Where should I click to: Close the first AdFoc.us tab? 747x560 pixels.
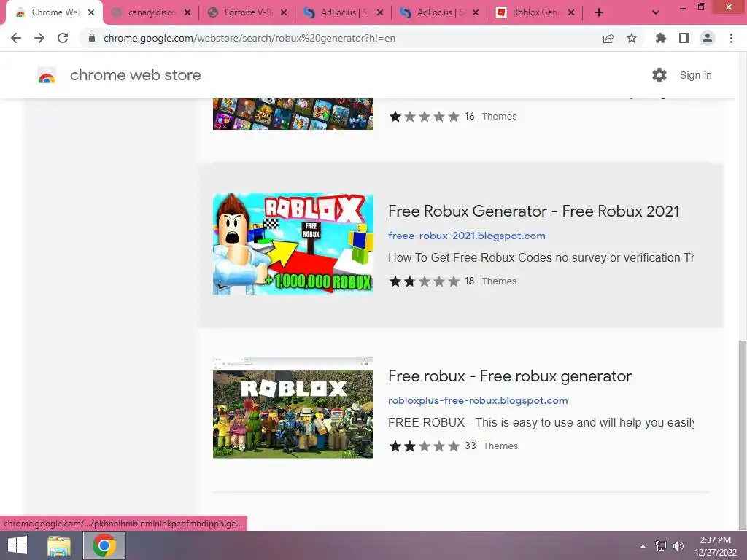point(380,13)
